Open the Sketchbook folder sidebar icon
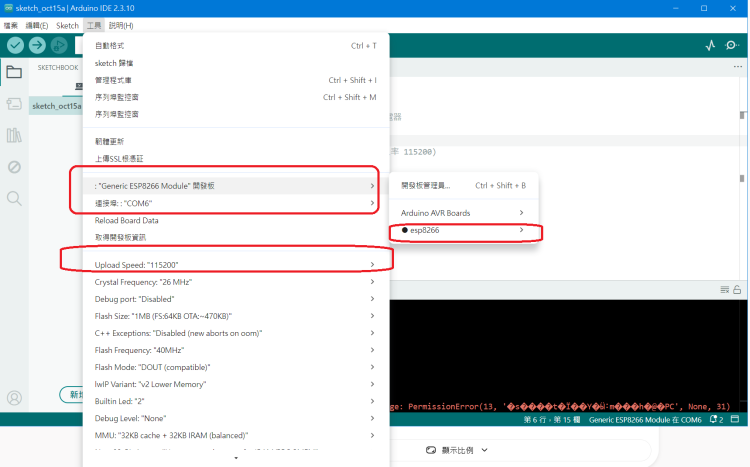This screenshot has height=467, width=750. pyautogui.click(x=14, y=72)
